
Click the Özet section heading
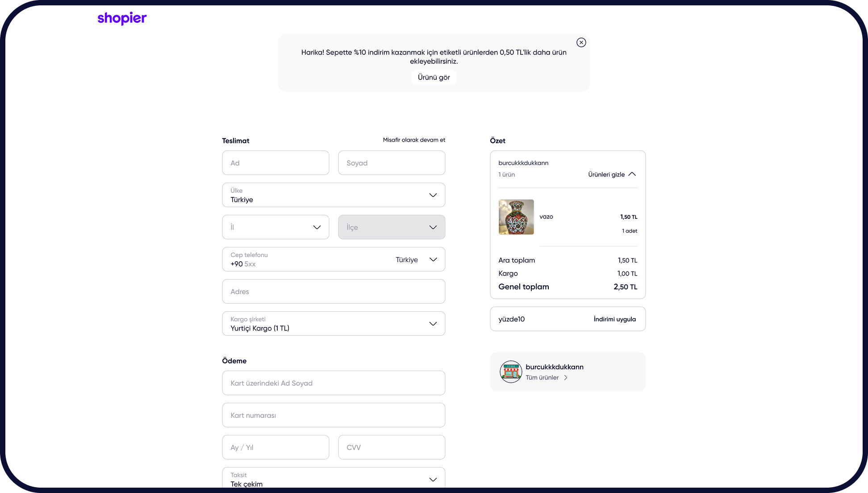tap(497, 141)
